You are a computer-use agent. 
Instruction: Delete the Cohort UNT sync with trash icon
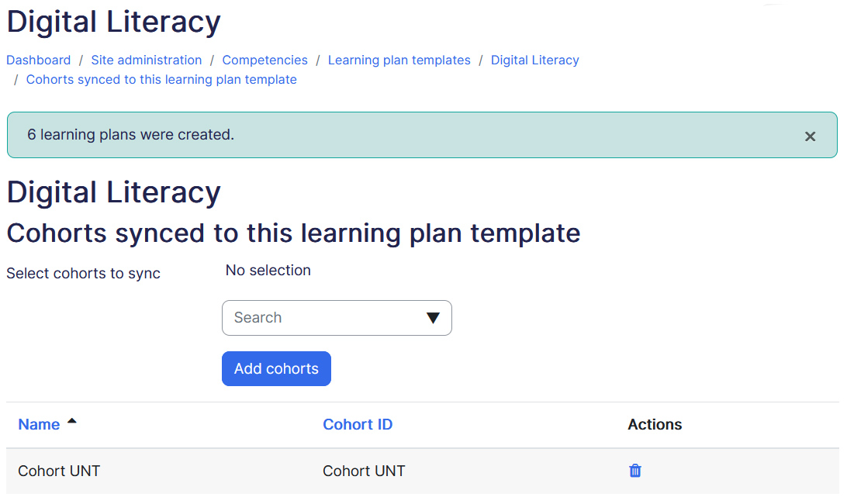[x=635, y=471]
